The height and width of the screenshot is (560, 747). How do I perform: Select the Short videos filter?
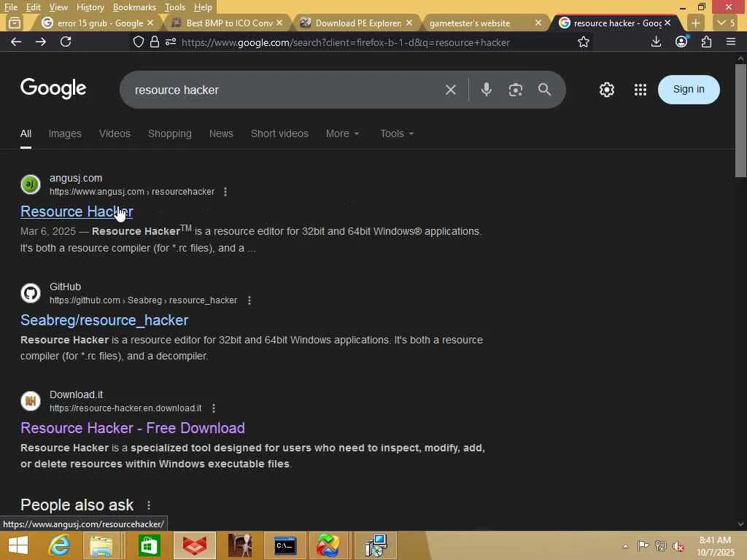click(x=279, y=134)
